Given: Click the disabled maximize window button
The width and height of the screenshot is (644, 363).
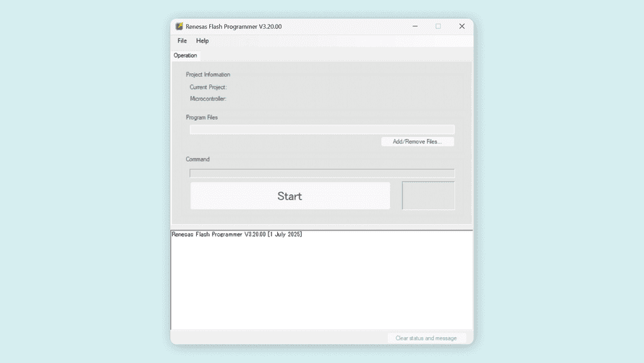Looking at the screenshot, I should click(438, 26).
